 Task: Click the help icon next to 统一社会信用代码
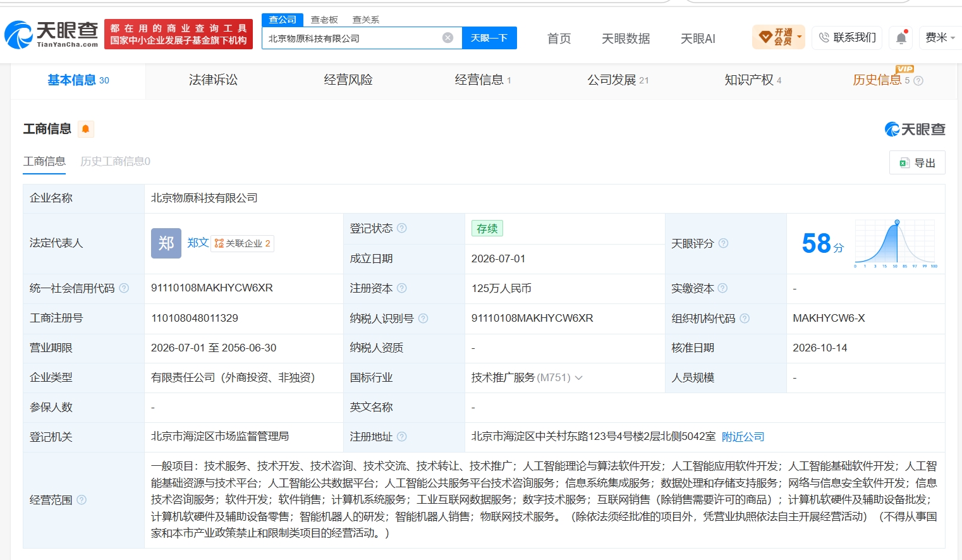pyautogui.click(x=124, y=288)
